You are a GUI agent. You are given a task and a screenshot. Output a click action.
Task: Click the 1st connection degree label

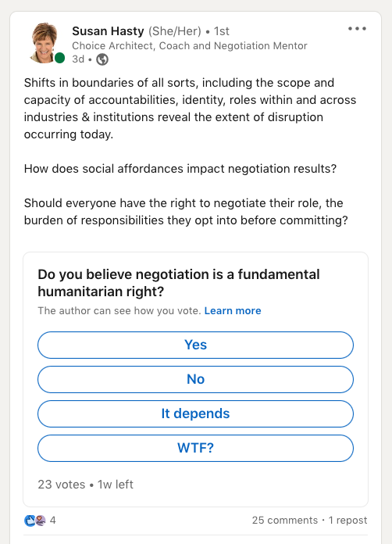[x=222, y=31]
